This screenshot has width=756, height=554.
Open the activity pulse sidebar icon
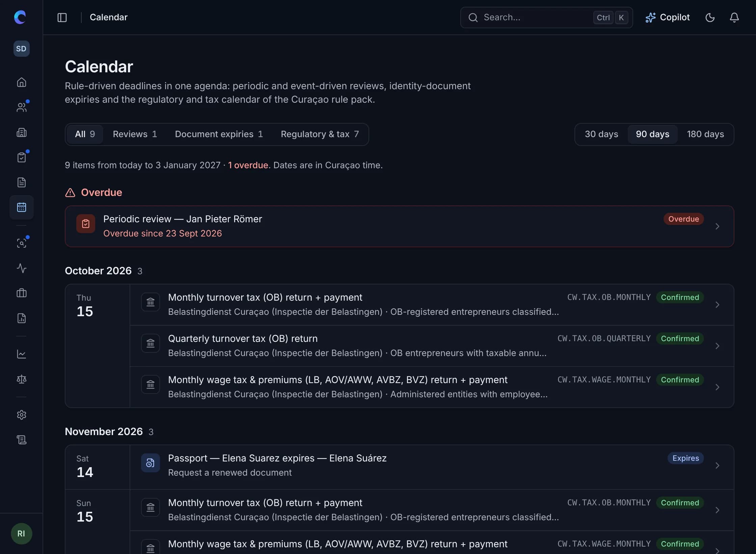coord(21,268)
